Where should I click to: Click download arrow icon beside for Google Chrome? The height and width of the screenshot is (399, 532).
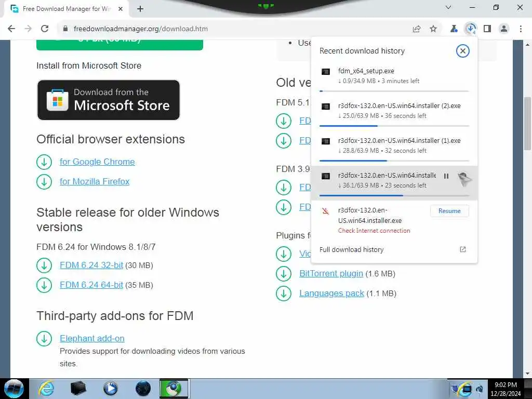point(44,162)
